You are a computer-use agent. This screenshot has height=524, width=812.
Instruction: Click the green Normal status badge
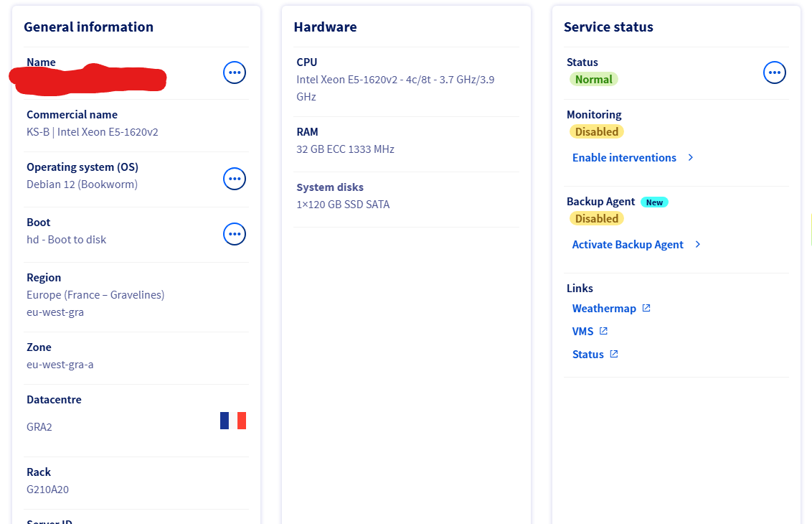coord(593,79)
